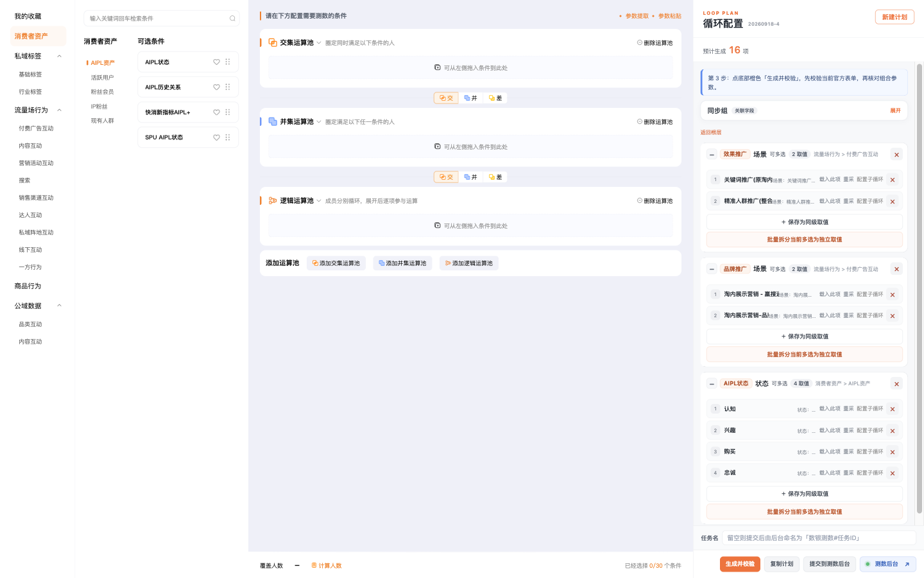The width and height of the screenshot is (924, 578).
Task: Open 商品行为 in the sidebar
Action: pyautogui.click(x=28, y=286)
